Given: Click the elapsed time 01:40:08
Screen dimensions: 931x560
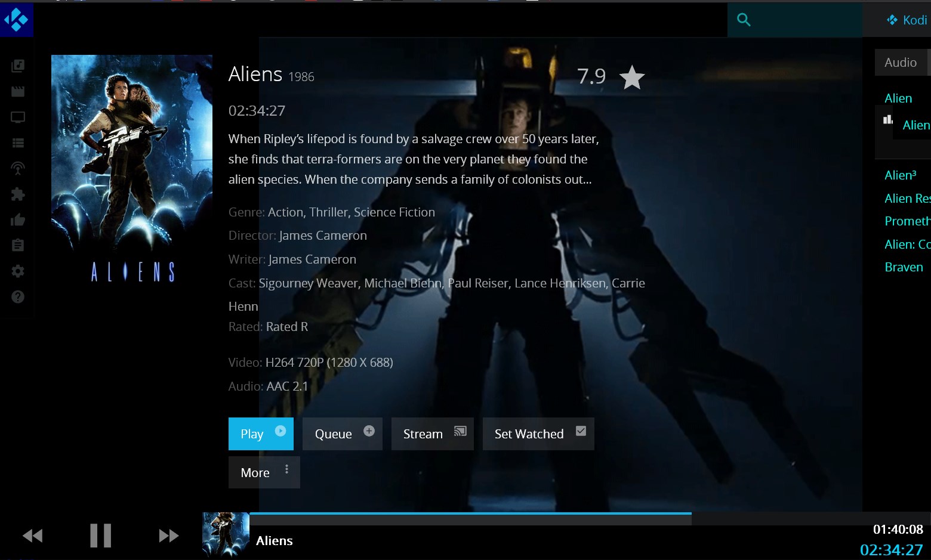Looking at the screenshot, I should pyautogui.click(x=898, y=529).
